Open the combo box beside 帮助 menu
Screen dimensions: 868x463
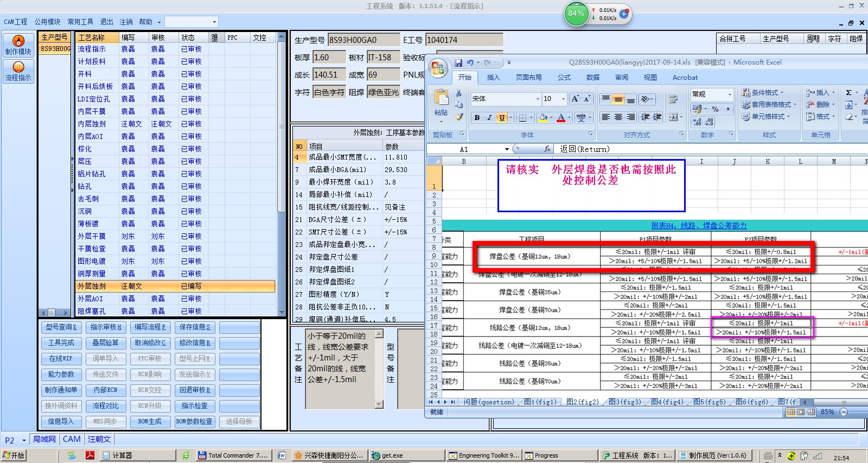coord(191,22)
